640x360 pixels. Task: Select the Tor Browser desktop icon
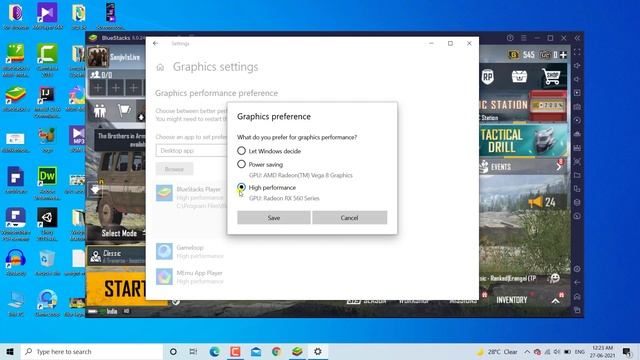(x=16, y=17)
